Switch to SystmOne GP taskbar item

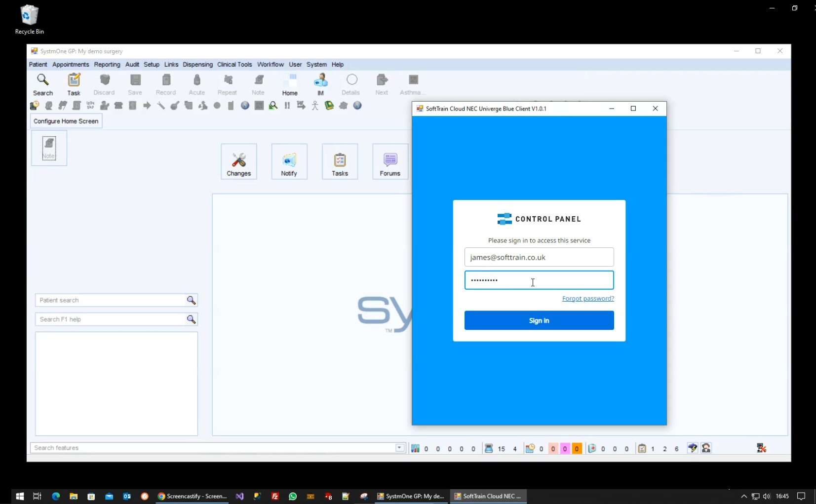point(411,496)
